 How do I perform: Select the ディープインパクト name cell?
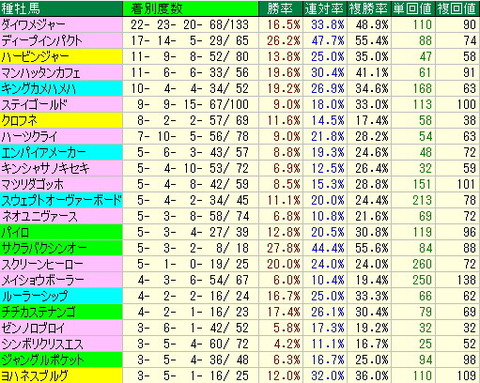61,41
